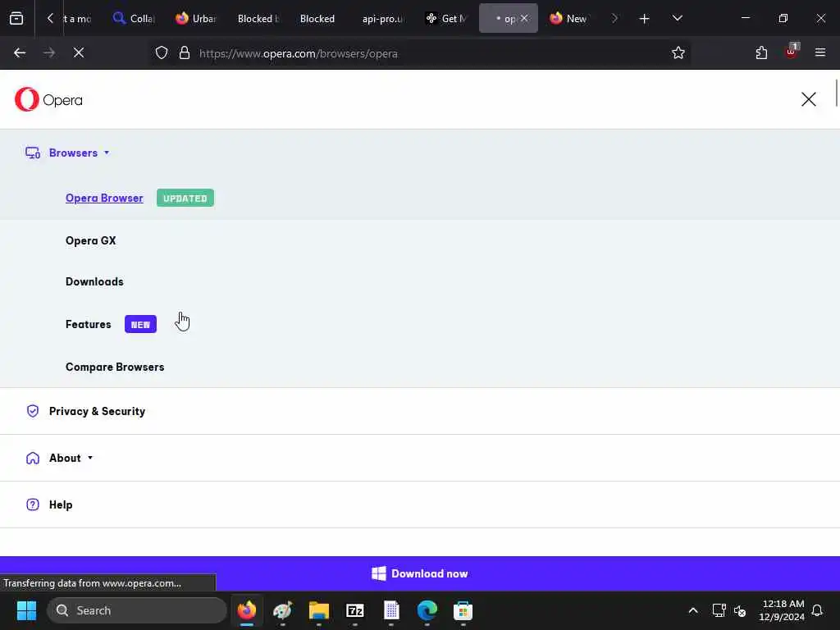Bookmark this page with the star

coord(678,53)
